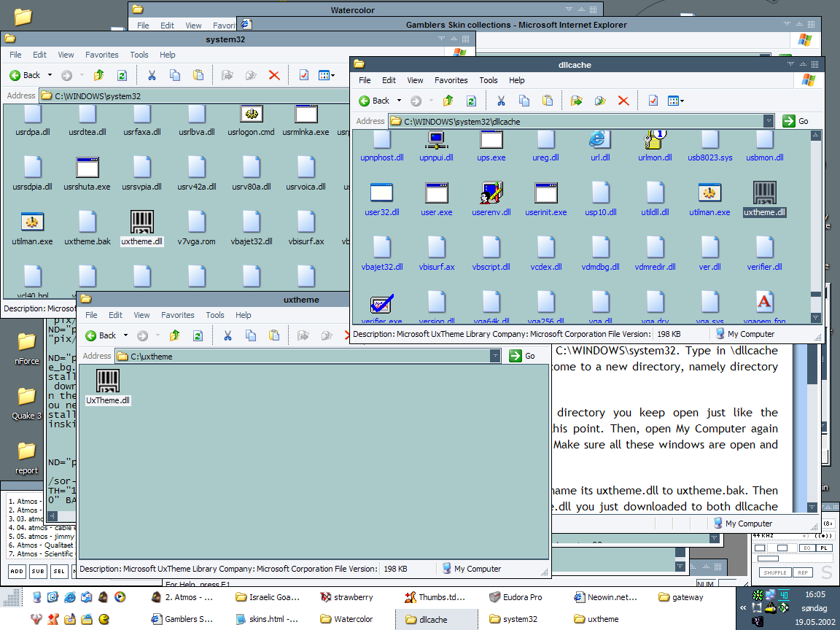This screenshot has width=840, height=630.
Task: Open the Edit menu in uxtheme window
Action: [x=116, y=315]
